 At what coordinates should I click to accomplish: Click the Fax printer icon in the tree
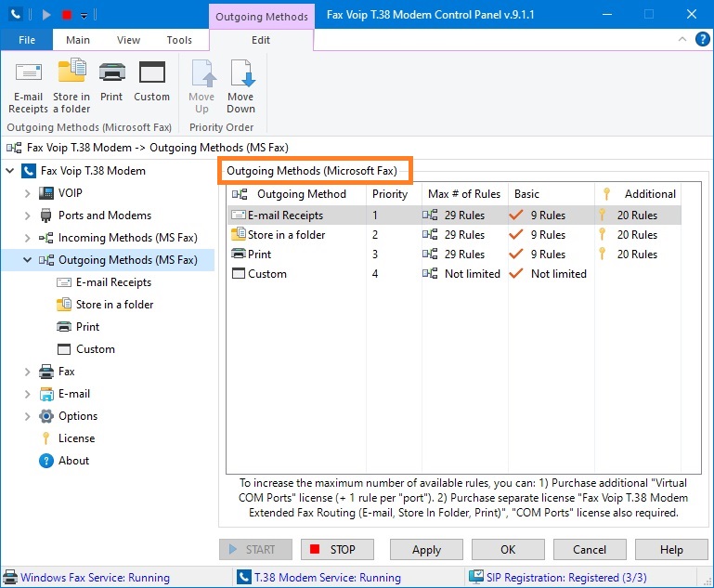pyautogui.click(x=46, y=372)
